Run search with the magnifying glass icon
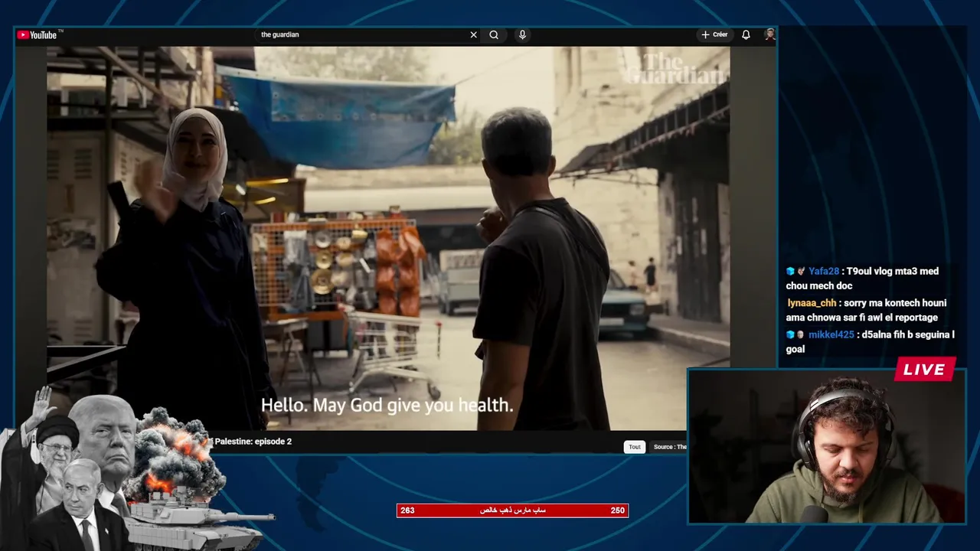The image size is (980, 551). coord(494,34)
